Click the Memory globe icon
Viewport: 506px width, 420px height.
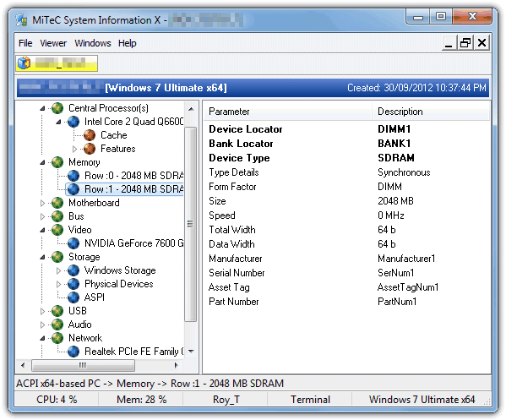pos(57,162)
